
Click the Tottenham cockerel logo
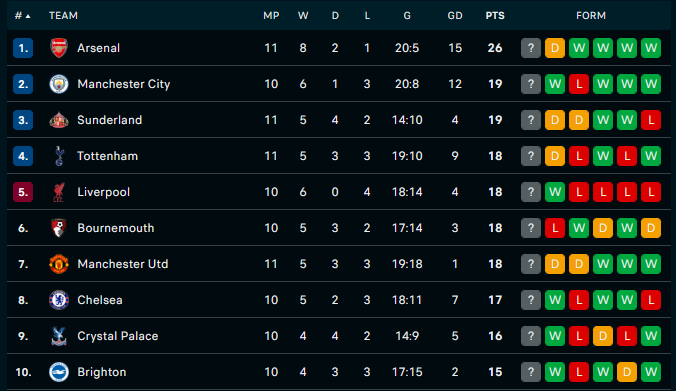tap(59, 156)
